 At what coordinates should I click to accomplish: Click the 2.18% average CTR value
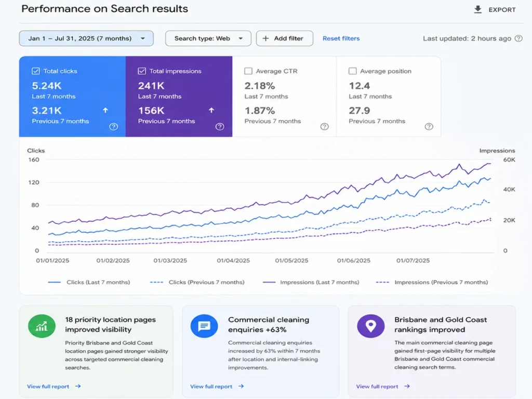[x=260, y=86]
